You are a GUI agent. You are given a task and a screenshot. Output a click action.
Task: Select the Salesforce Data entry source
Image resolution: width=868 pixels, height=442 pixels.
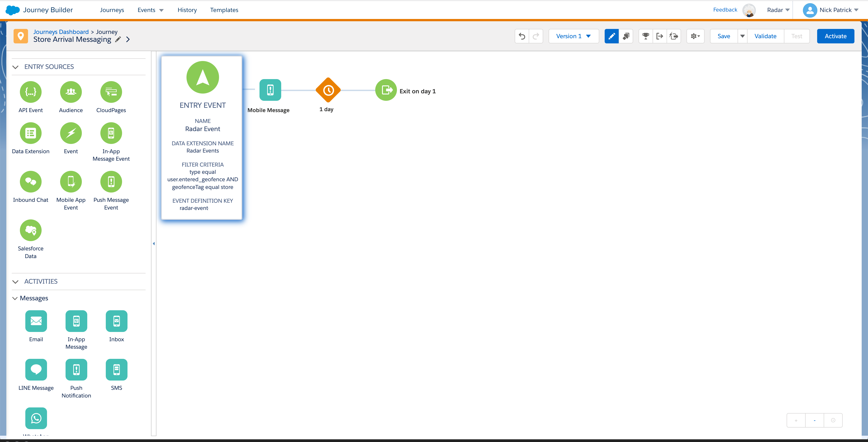point(30,230)
